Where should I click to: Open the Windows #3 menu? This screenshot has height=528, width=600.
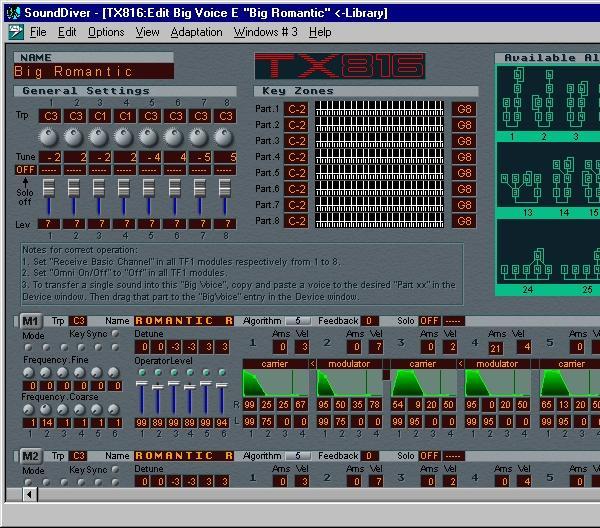click(x=266, y=32)
